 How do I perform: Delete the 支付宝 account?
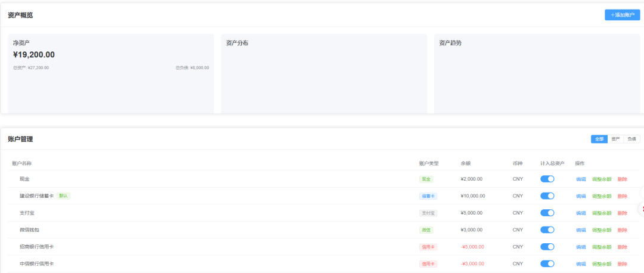pos(622,213)
